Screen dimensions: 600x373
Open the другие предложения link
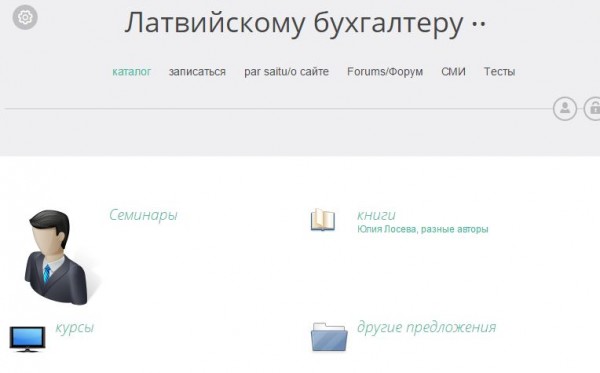[427, 327]
